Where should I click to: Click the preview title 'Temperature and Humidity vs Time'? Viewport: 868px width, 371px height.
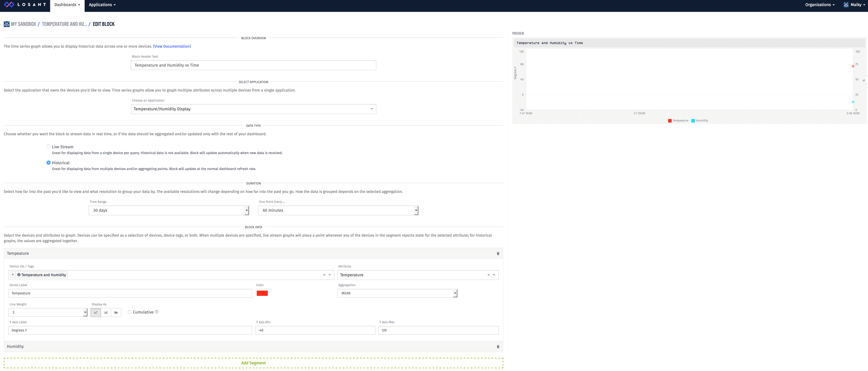550,43
